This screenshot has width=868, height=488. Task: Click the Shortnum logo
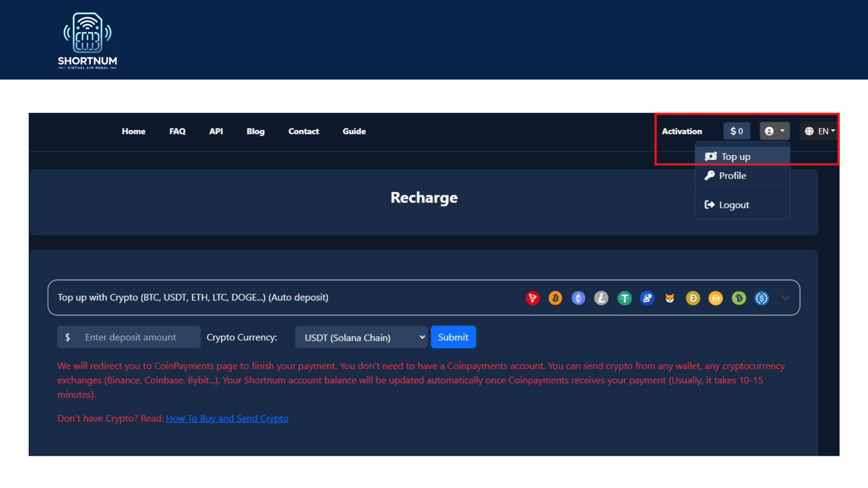pos(87,41)
